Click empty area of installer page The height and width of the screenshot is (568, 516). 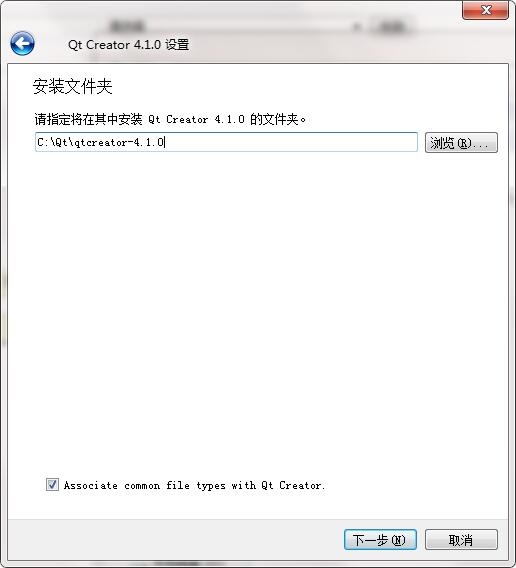(257, 308)
